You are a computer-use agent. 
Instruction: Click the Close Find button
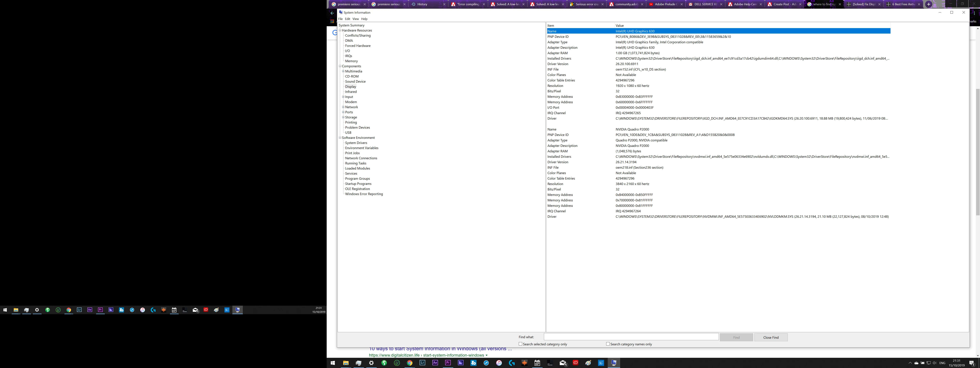click(771, 337)
